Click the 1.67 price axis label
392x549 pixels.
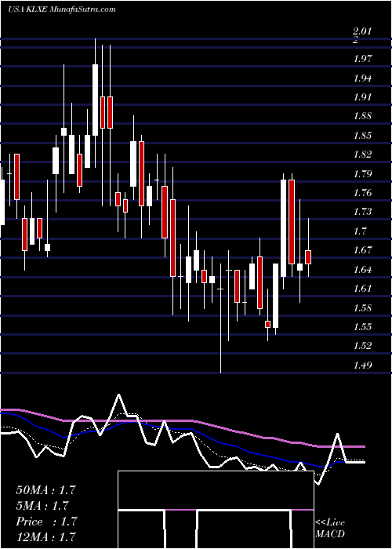click(x=361, y=250)
